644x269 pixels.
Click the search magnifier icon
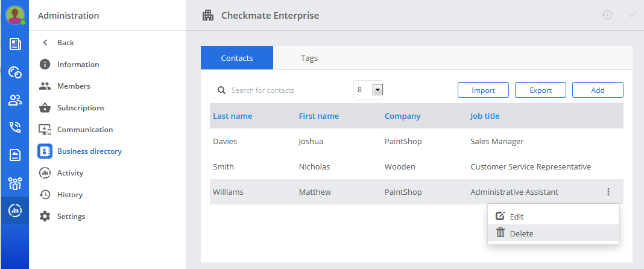(222, 90)
